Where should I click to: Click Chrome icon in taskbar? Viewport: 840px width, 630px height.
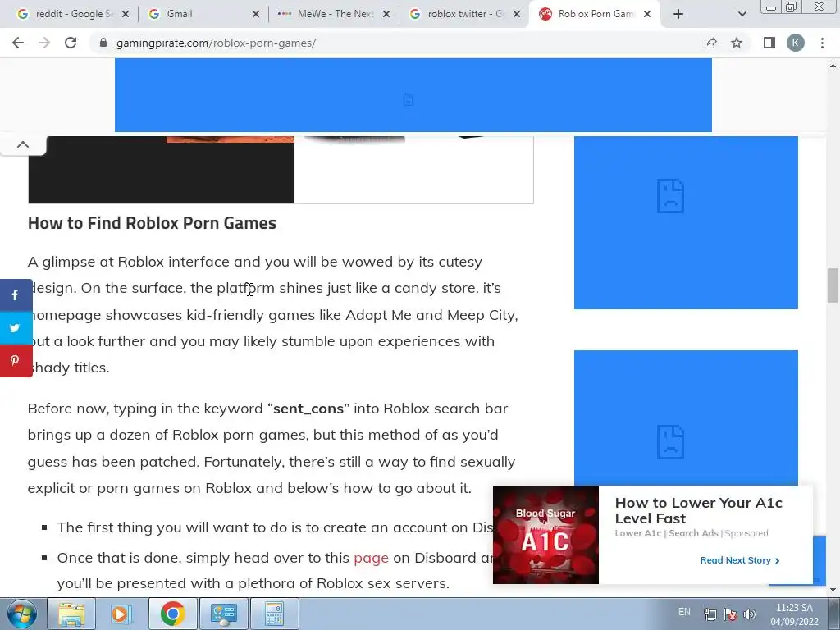coord(172,614)
